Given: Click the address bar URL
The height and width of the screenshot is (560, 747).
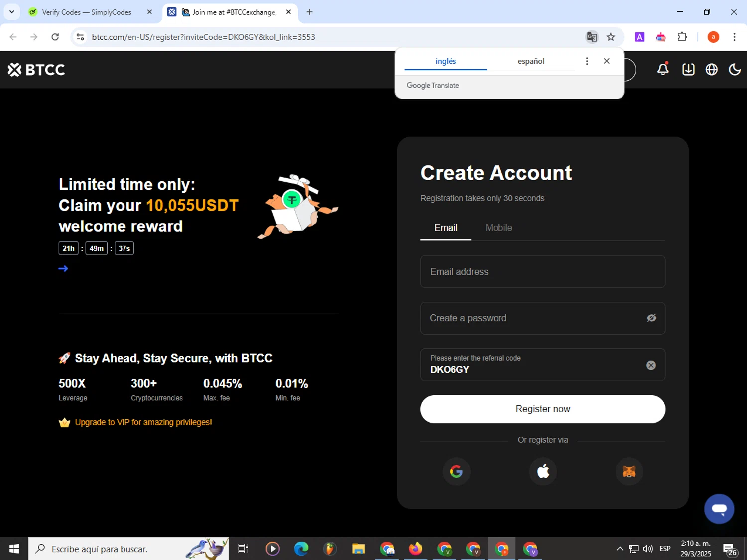Looking at the screenshot, I should (x=203, y=37).
